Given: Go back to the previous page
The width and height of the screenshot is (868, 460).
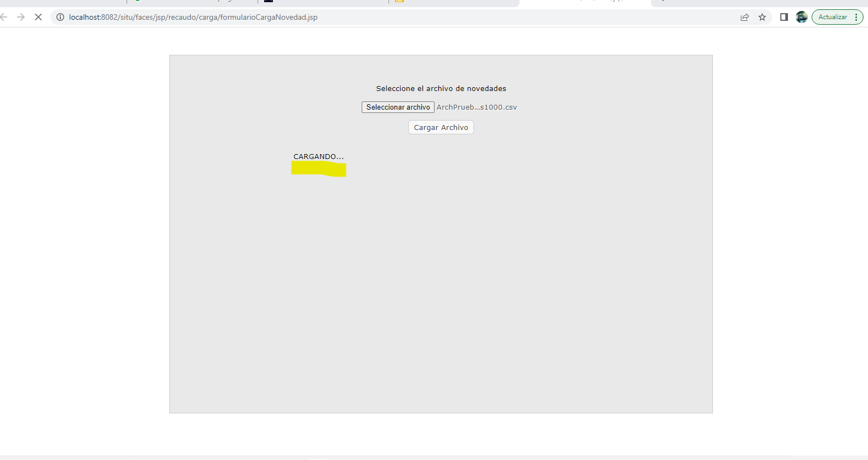Looking at the screenshot, I should (4, 17).
